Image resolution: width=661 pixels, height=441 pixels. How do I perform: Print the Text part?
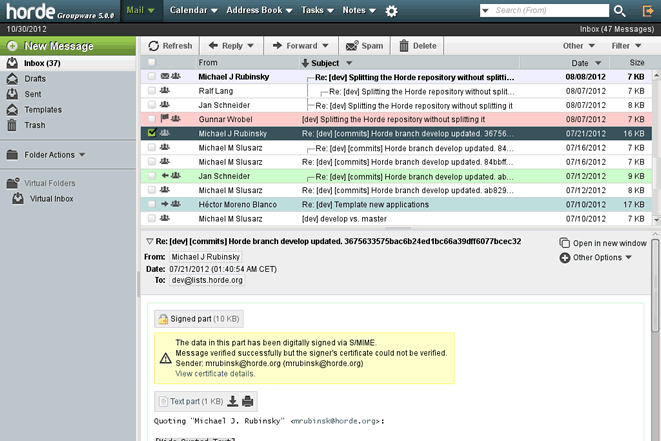247,401
